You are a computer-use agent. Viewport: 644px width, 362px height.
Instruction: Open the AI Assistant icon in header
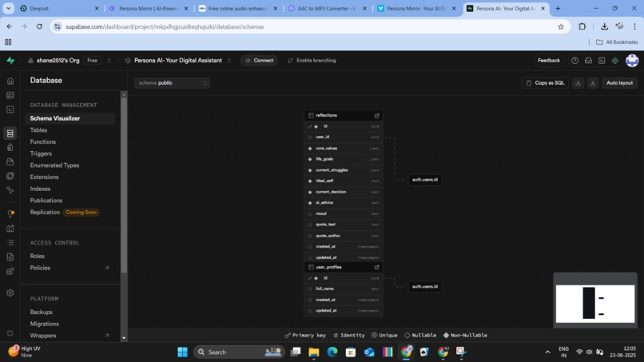coord(615,61)
